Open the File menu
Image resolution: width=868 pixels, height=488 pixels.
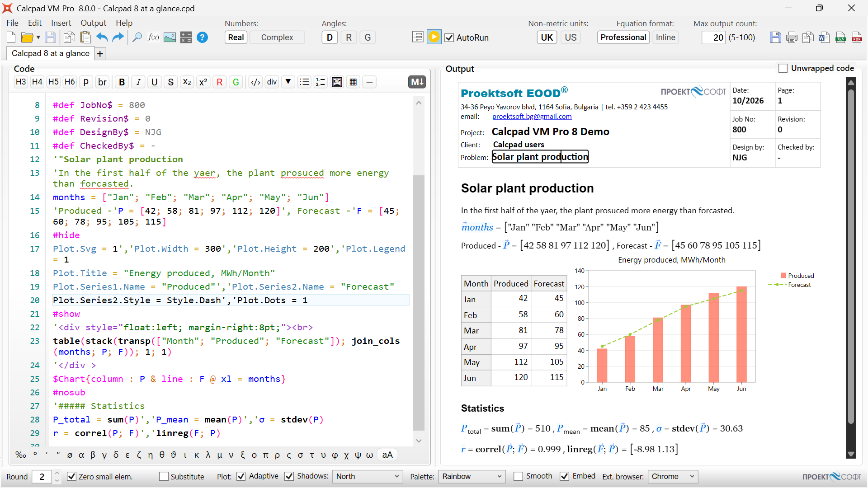pos(13,23)
